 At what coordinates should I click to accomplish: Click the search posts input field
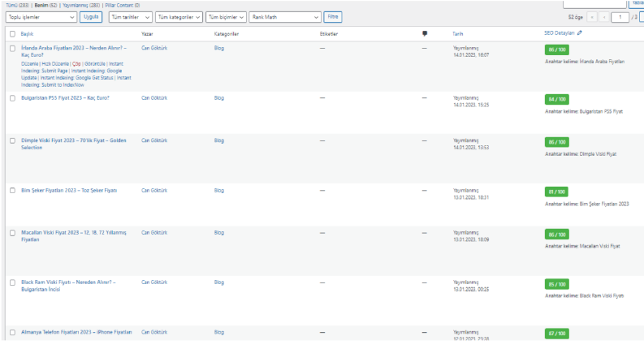click(x=594, y=4)
